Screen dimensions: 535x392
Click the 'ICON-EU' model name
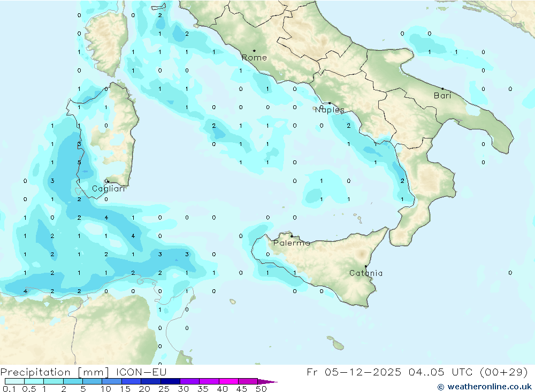pos(141,372)
